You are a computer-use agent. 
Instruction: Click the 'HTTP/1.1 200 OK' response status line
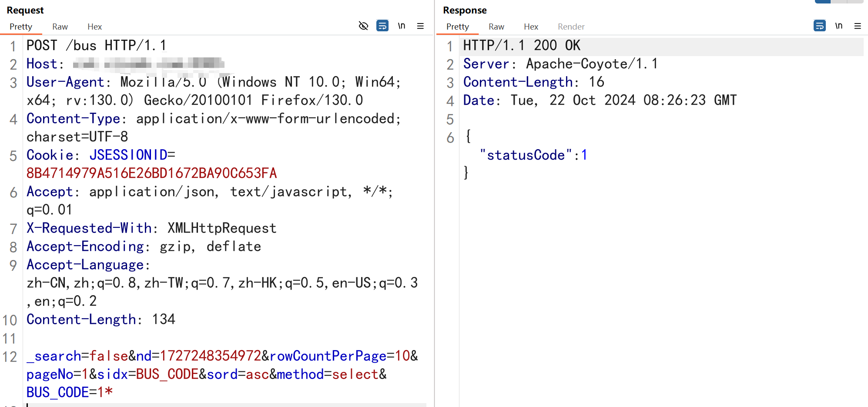point(522,46)
